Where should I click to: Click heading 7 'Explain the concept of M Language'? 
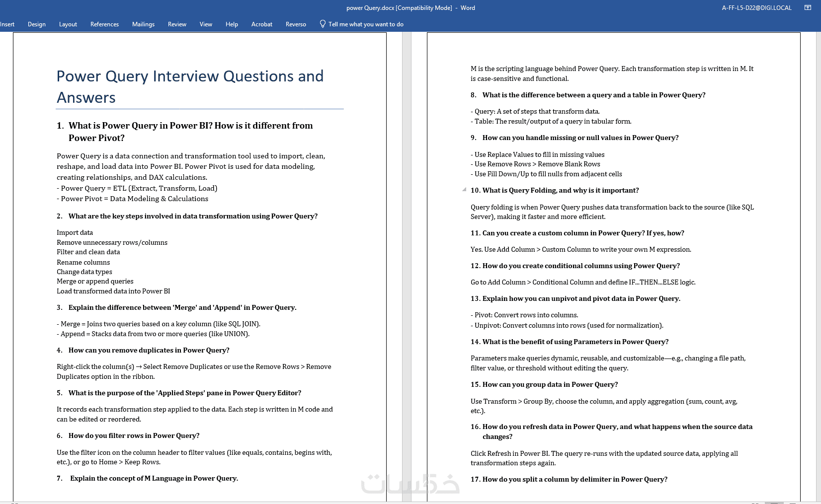point(148,478)
